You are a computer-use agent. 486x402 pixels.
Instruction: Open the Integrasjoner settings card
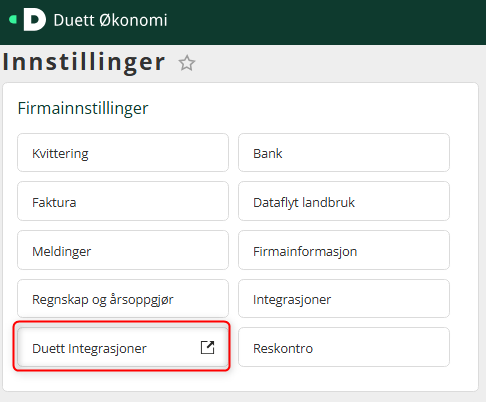(x=344, y=298)
